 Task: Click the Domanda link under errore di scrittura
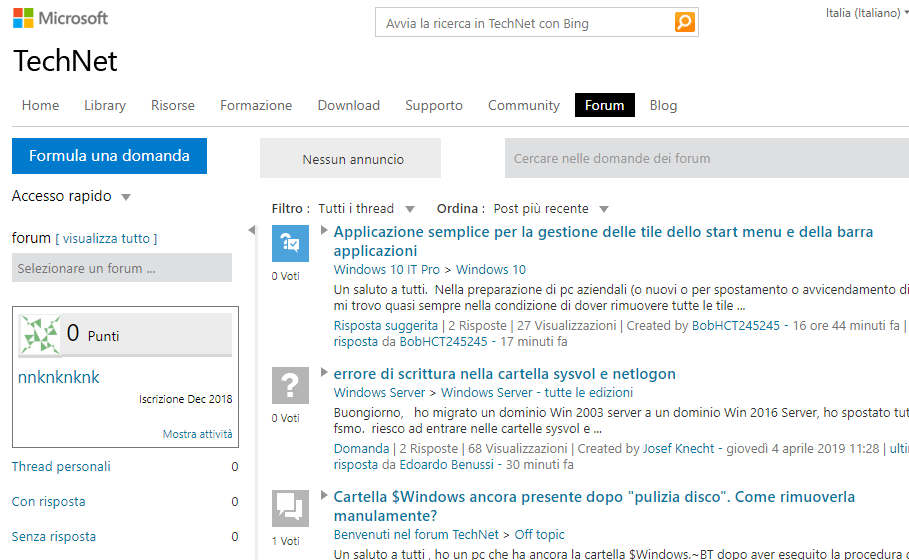pos(361,449)
